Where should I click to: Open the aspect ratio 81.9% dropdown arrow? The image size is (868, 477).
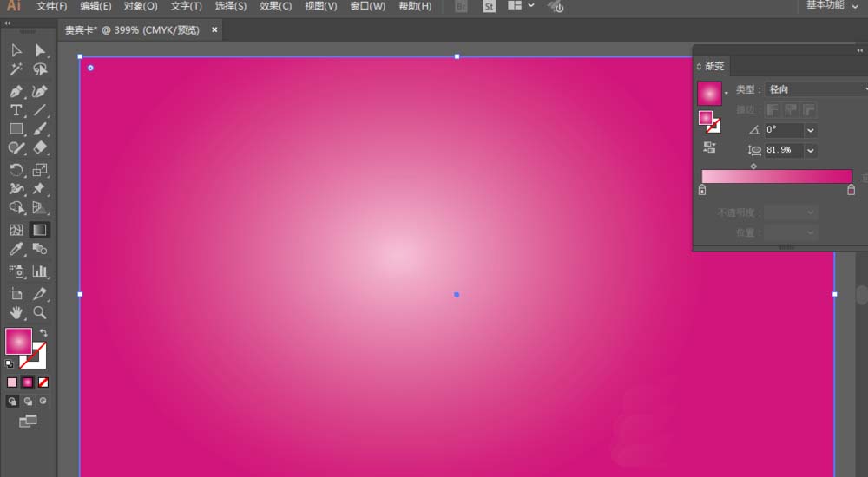(811, 150)
